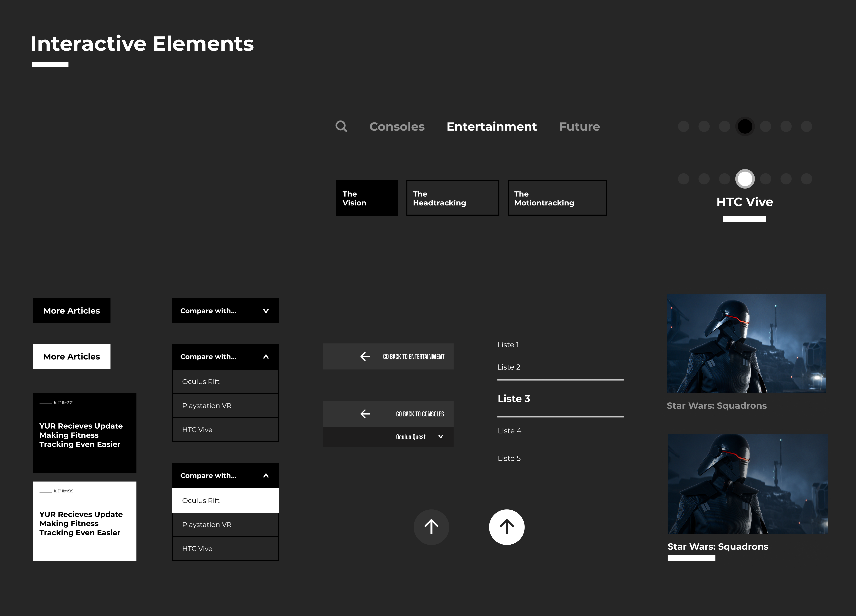Viewport: 856px width, 616px height.
Task: Click the left arrow beside Go Back To Entertainment
Action: coord(365,356)
